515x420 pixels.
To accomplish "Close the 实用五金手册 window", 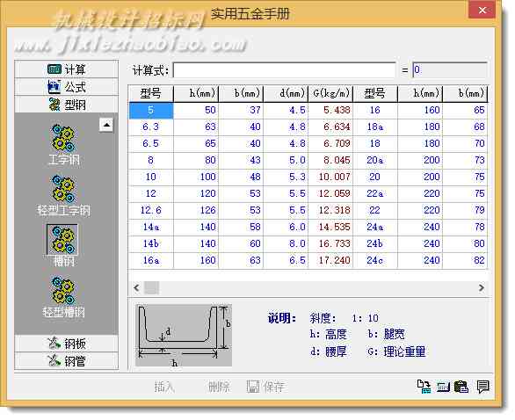I will coord(482,11).
